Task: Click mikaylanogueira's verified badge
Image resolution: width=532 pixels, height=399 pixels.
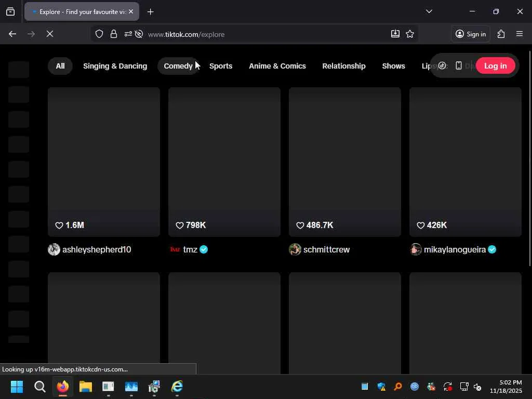Action: click(x=492, y=249)
